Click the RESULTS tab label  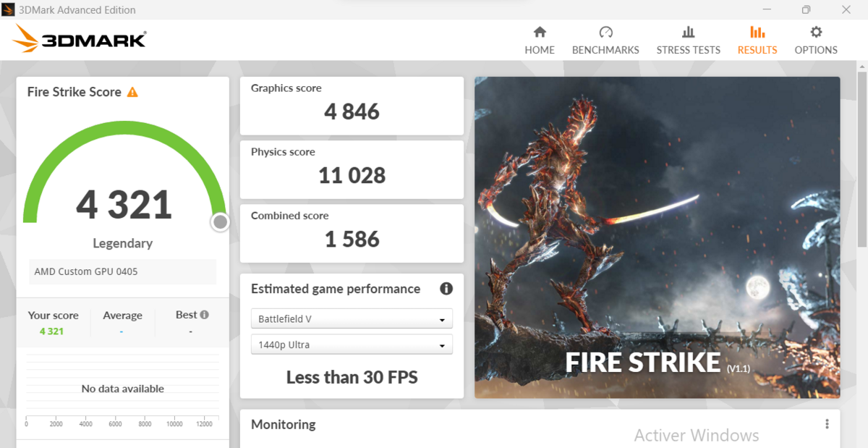pos(757,50)
